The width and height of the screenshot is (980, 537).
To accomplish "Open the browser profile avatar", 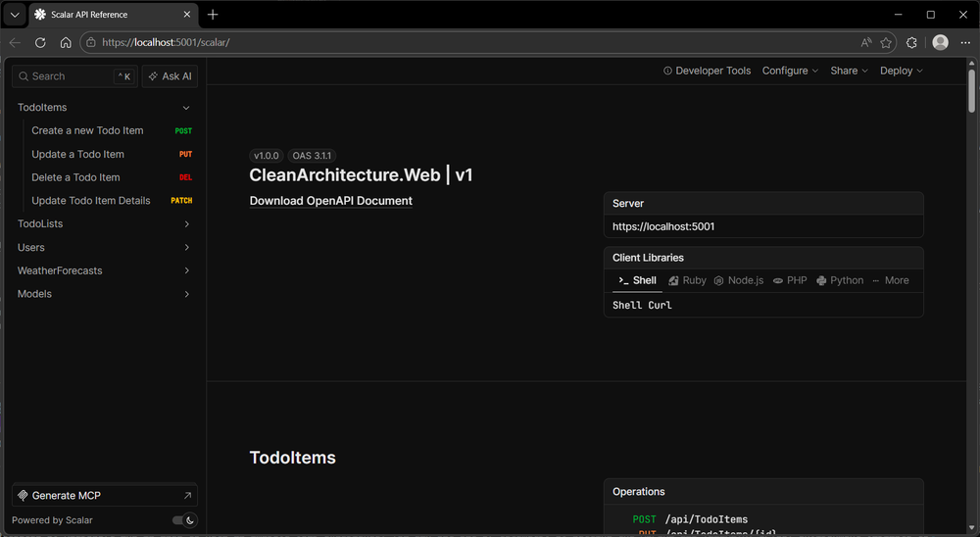I will click(x=940, y=42).
